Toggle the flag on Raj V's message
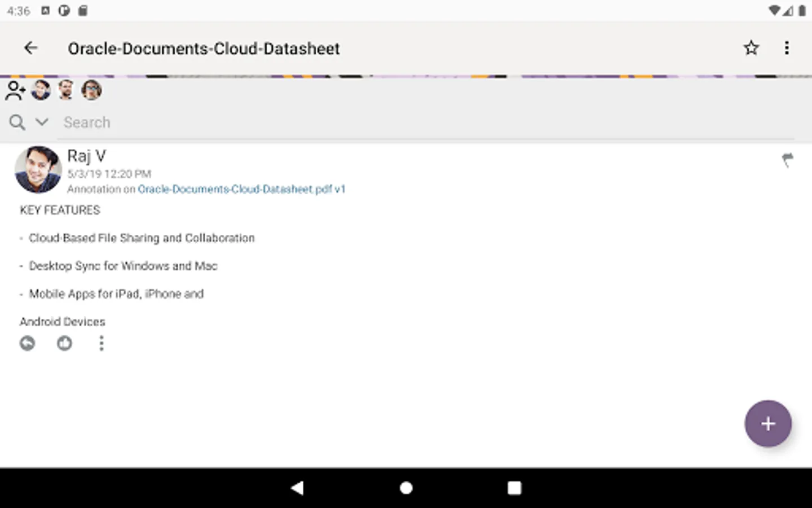This screenshot has height=508, width=812. [787, 160]
